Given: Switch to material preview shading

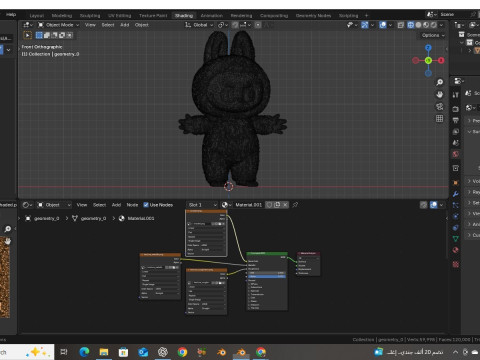Looking at the screenshot, I should pyautogui.click(x=426, y=25).
